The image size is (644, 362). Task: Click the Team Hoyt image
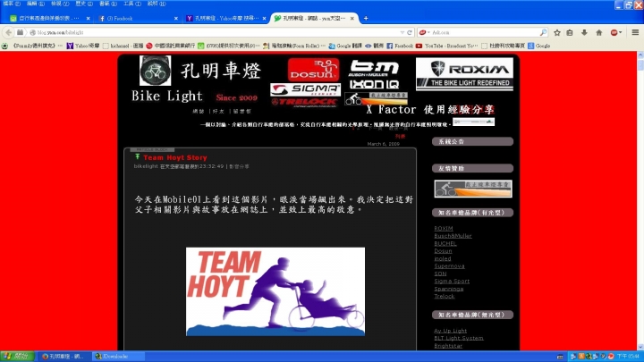pos(275,291)
